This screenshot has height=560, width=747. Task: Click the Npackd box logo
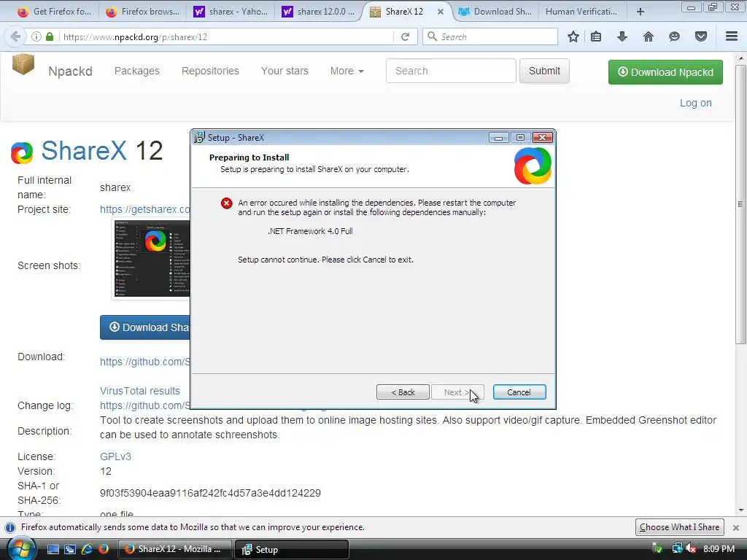tap(23, 64)
